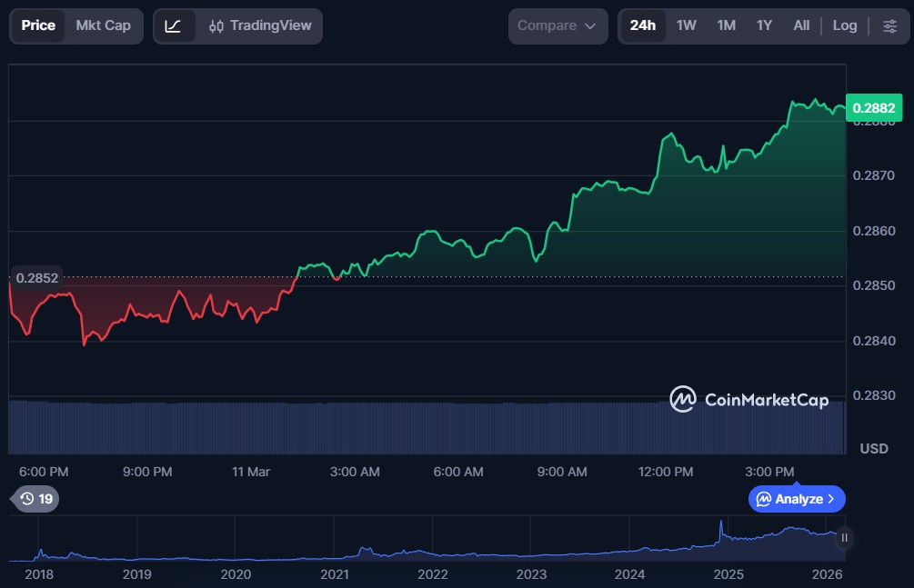
Task: Show All time price history
Action: 801,25
